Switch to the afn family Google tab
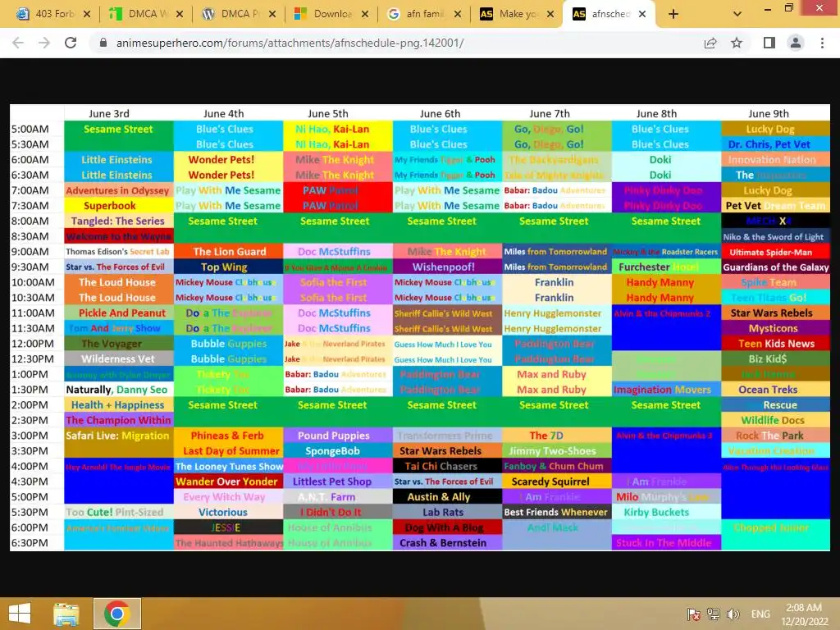The image size is (840, 630). [x=418, y=14]
